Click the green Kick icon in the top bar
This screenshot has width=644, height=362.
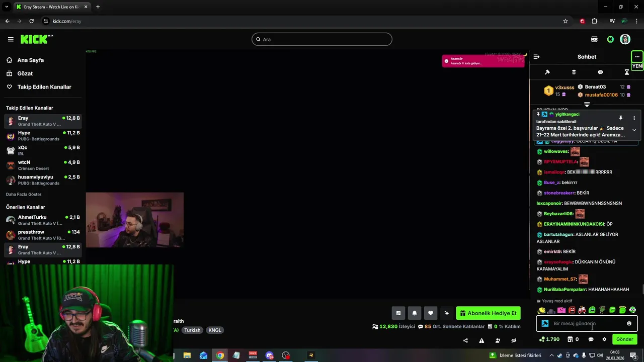[610, 39]
